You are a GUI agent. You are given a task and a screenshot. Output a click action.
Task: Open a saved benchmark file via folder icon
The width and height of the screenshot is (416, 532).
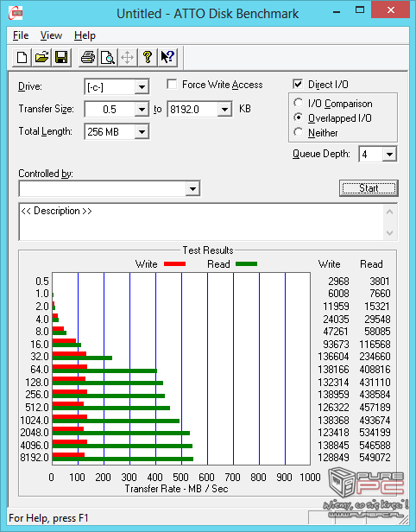click(x=41, y=57)
